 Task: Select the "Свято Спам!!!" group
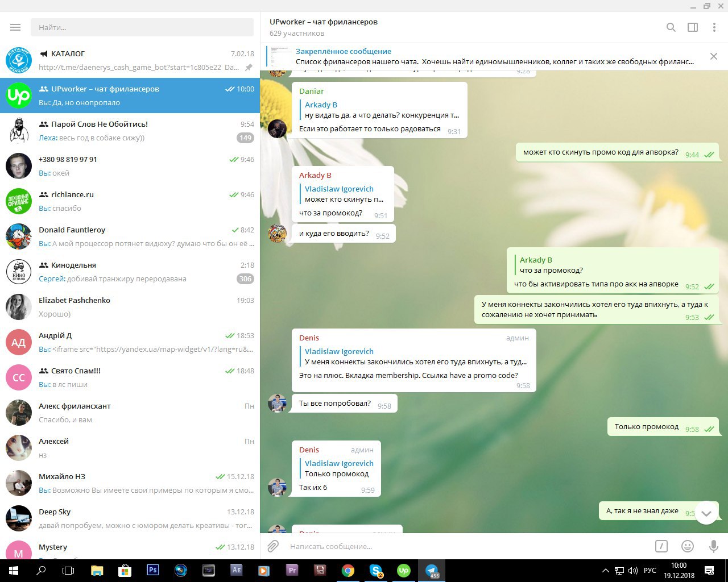pos(130,377)
